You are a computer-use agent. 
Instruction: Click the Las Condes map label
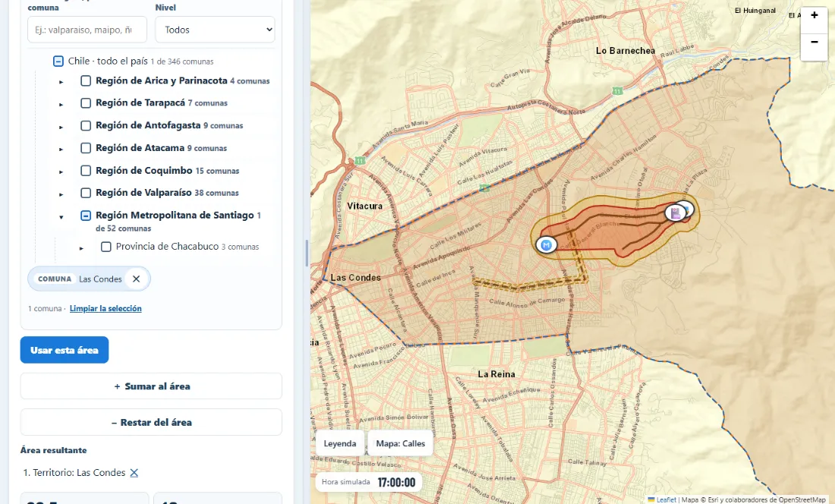pos(355,278)
